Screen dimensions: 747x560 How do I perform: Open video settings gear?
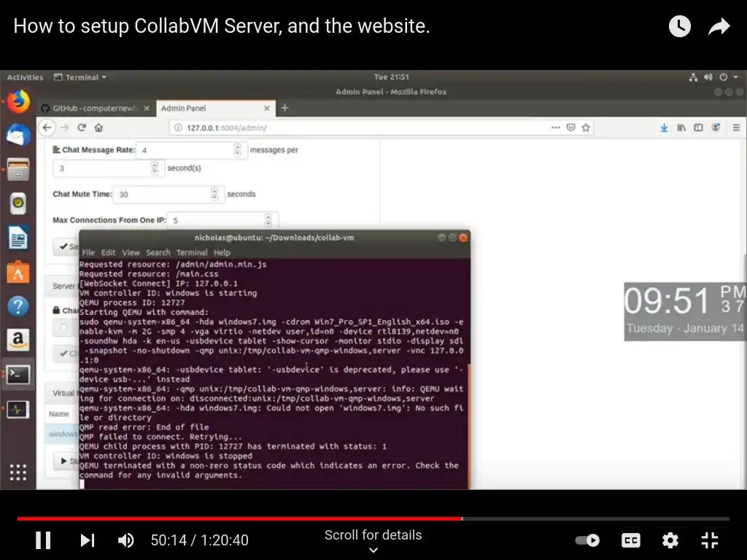[x=670, y=540]
